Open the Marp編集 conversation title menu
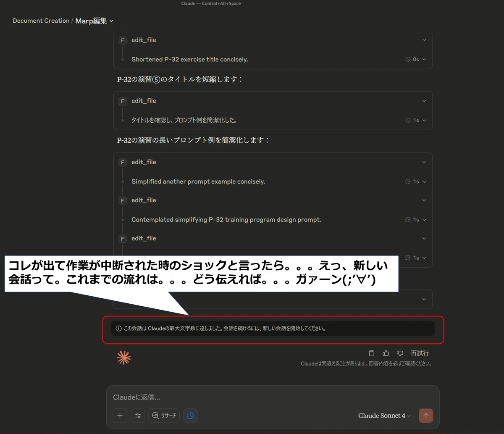This screenshot has width=504, height=434. coord(94,21)
